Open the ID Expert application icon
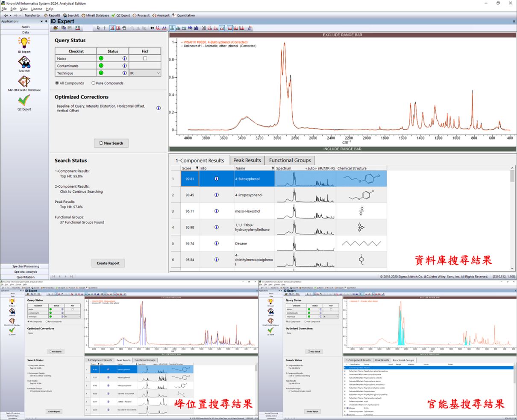Screen dimensions: 517x420 24,44
